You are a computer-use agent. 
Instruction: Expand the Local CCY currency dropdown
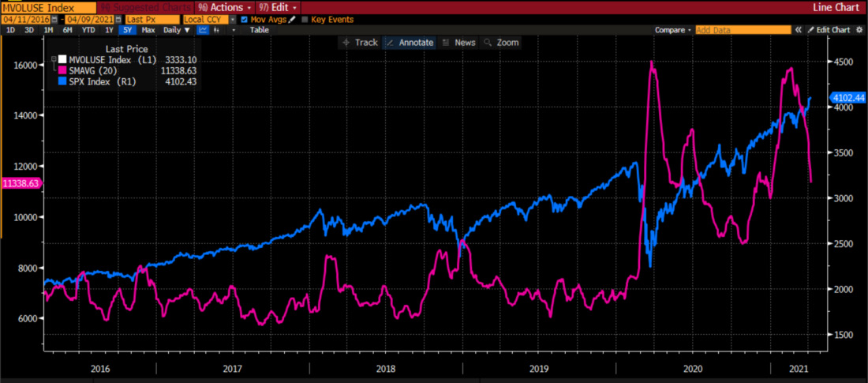233,20
